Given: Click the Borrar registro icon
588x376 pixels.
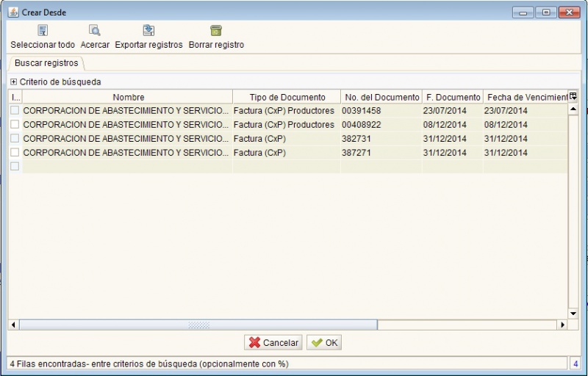Looking at the screenshot, I should 216,31.
